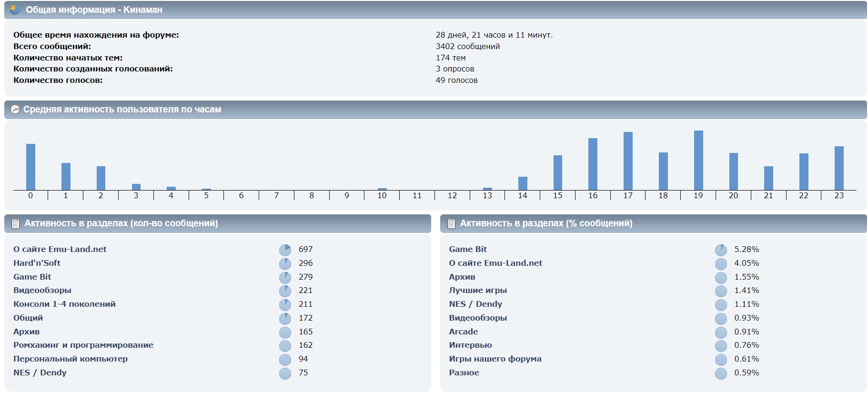The height and width of the screenshot is (393, 868).
Task: Click the '49 голосов' value
Action: click(456, 80)
